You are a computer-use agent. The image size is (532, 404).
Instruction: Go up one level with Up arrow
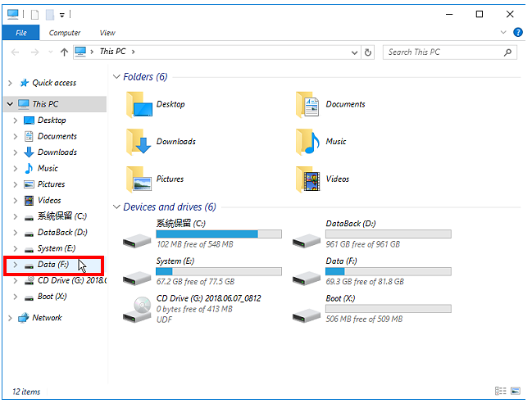(x=64, y=52)
